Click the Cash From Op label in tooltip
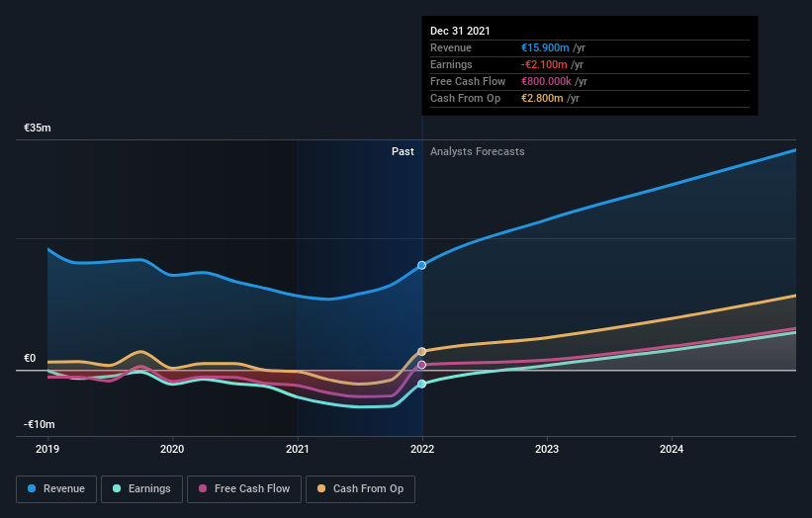 click(x=465, y=98)
